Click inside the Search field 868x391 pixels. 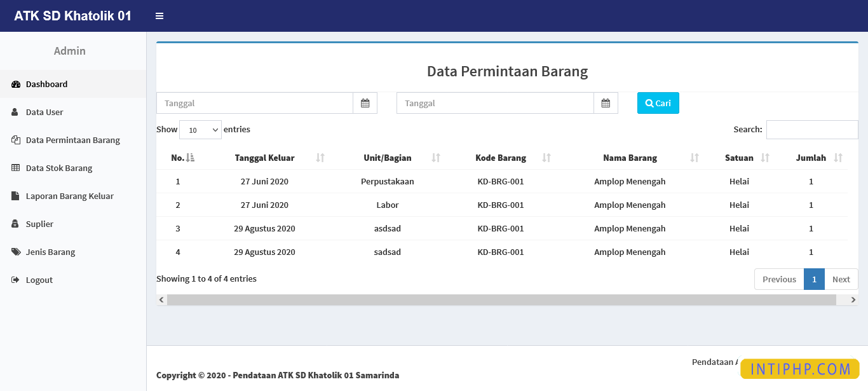coord(812,129)
